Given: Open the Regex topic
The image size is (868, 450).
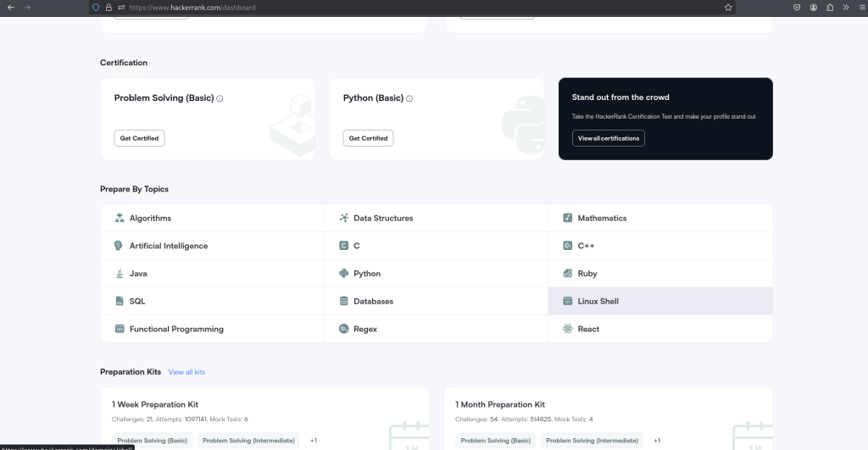Looking at the screenshot, I should click(x=437, y=329).
